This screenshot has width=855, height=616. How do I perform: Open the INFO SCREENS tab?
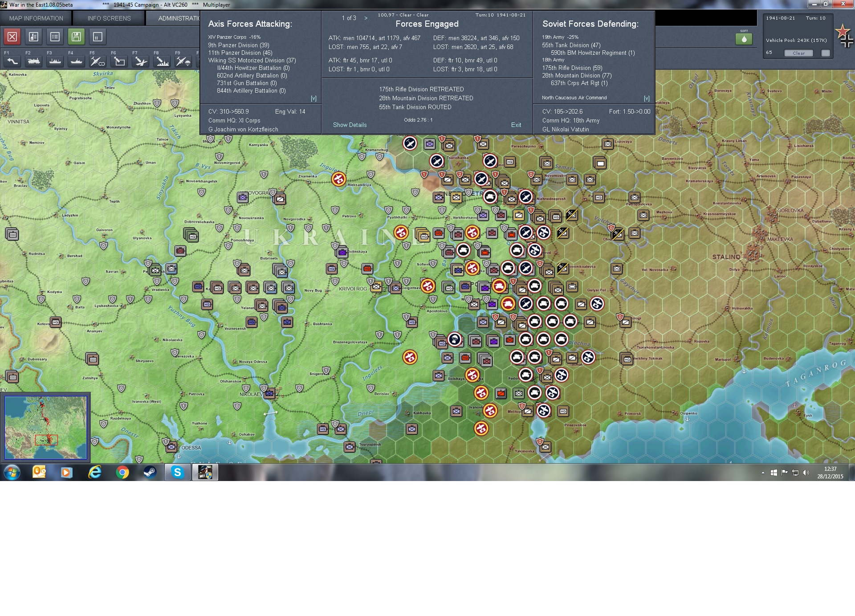pos(109,18)
